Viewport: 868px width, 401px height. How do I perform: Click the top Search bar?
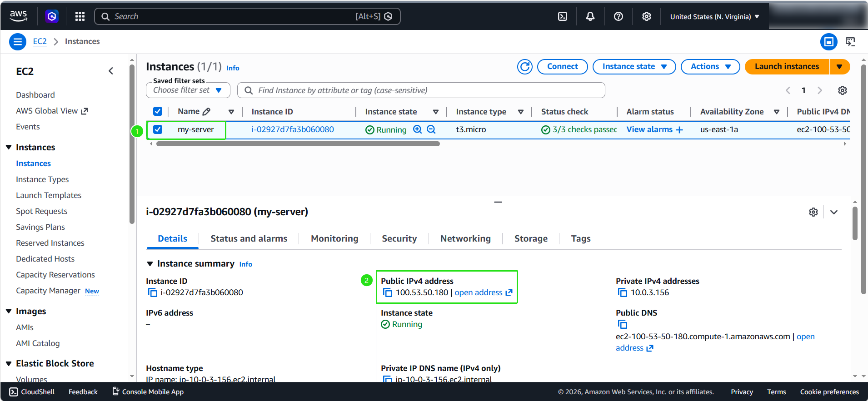pyautogui.click(x=247, y=16)
